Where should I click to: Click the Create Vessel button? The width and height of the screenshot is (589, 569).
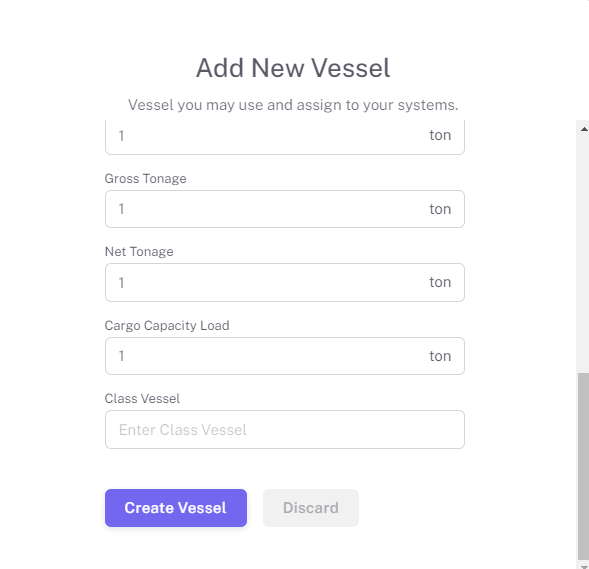176,508
